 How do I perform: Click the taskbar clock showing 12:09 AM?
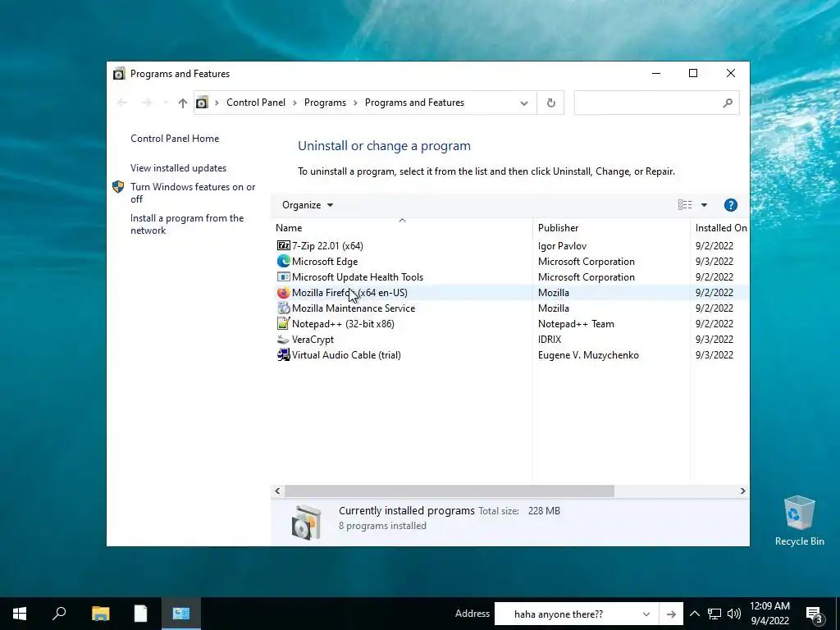[x=769, y=614]
